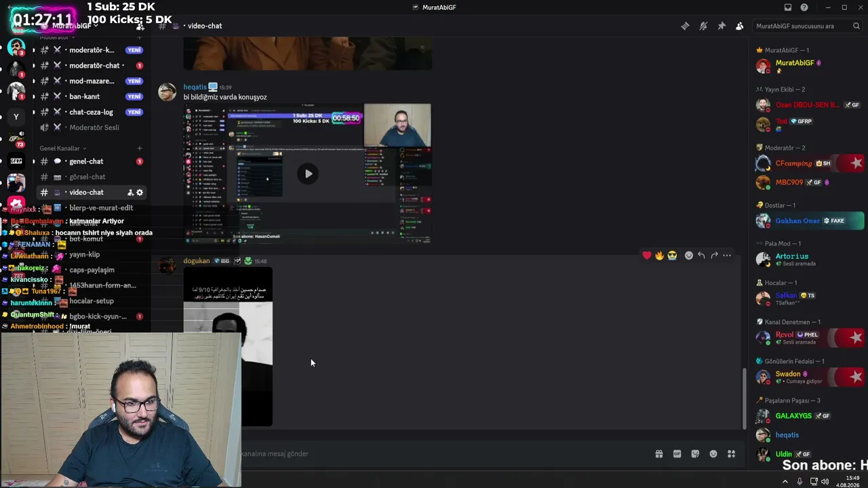Open the chat-ceza-log channel
The width and height of the screenshot is (868, 488).
click(92, 112)
